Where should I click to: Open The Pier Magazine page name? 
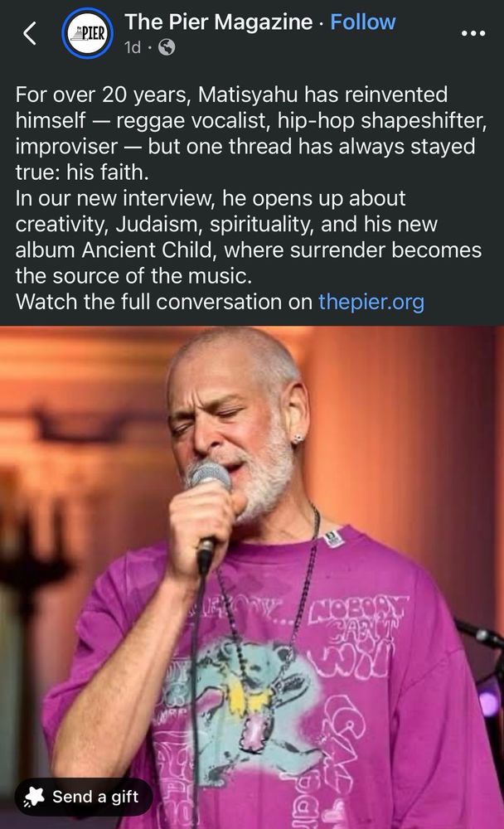click(x=218, y=22)
